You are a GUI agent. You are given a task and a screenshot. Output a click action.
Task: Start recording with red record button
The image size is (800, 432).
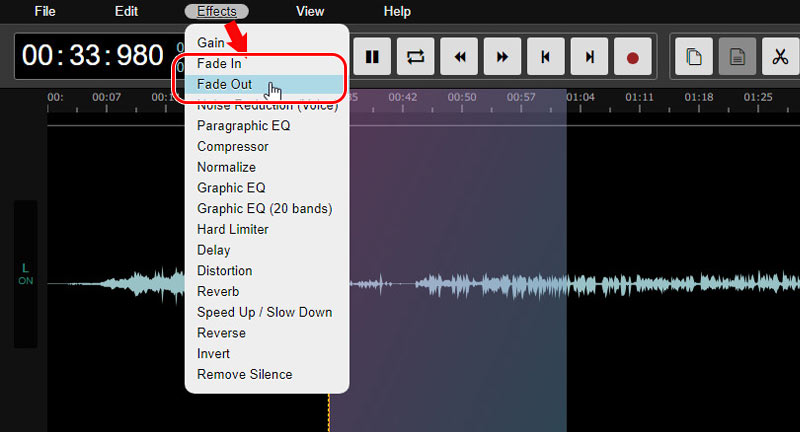tap(632, 57)
